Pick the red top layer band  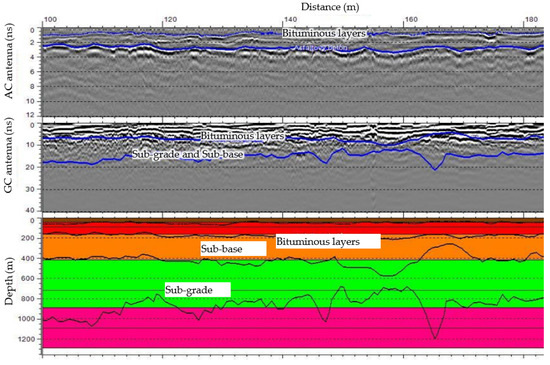coord(293,228)
